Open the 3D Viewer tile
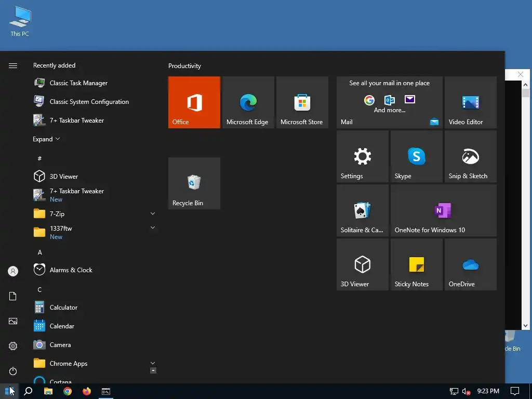 (362, 264)
